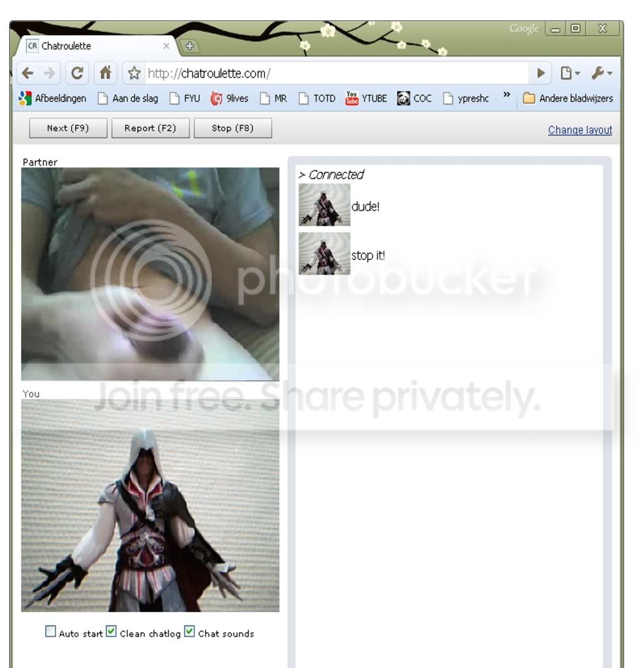644x668 pixels.
Task: Uncheck the Clean chatlog checkbox
Action: (111, 631)
